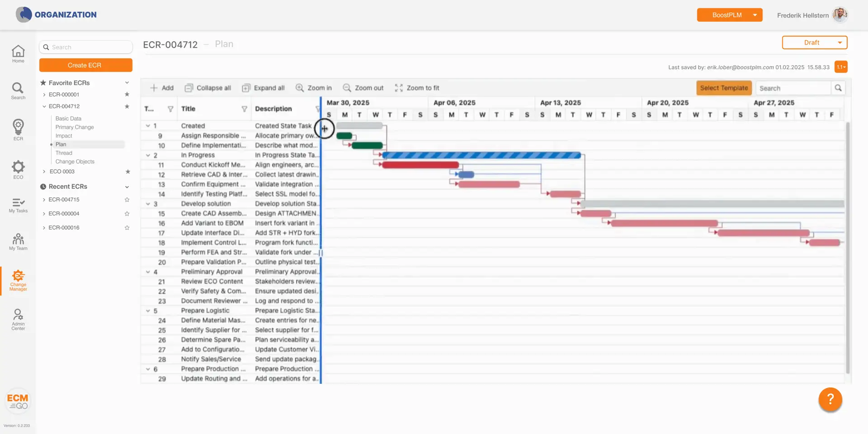Click the Zoom to fit icon

coord(399,88)
